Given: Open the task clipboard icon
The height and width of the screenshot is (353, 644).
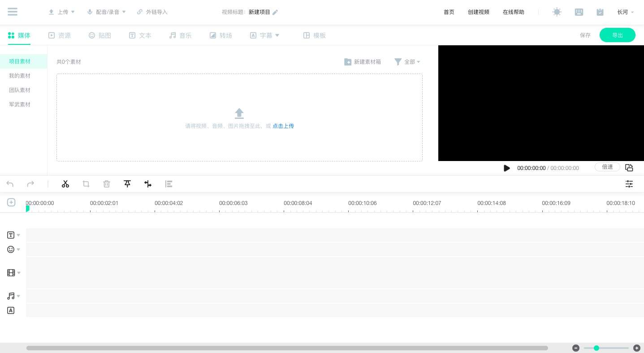Looking at the screenshot, I should [600, 12].
